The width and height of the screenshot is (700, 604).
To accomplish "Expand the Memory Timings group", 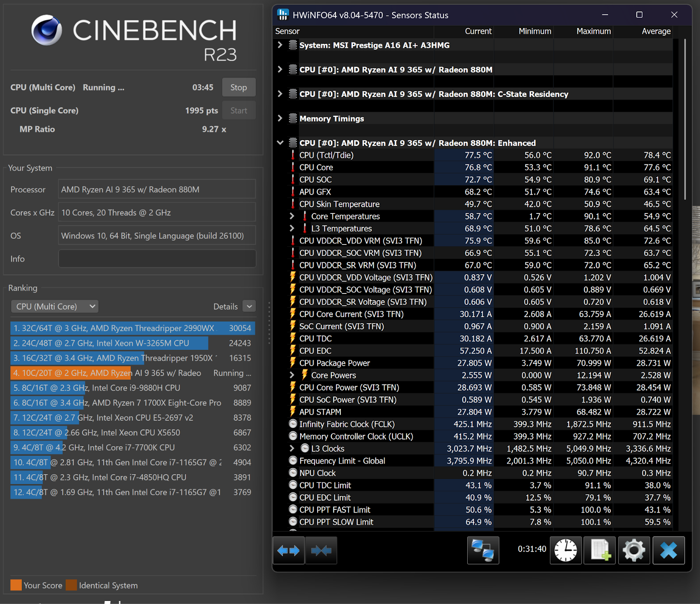I will [x=280, y=119].
